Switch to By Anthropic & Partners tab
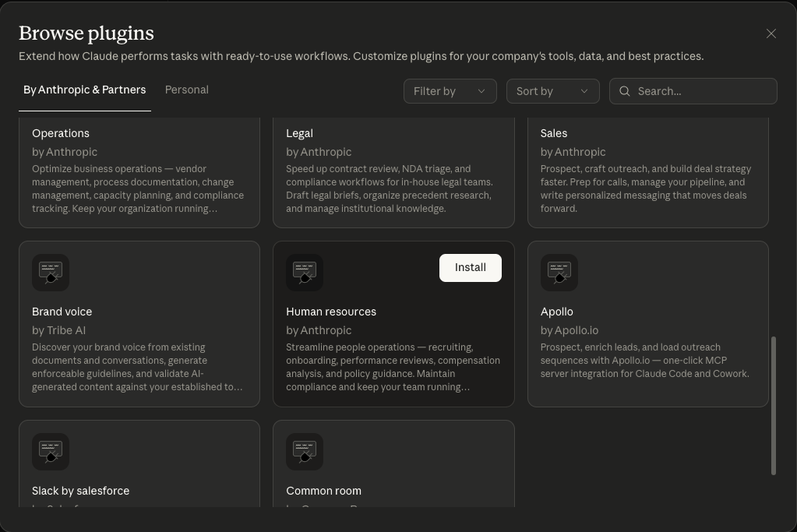 point(84,90)
